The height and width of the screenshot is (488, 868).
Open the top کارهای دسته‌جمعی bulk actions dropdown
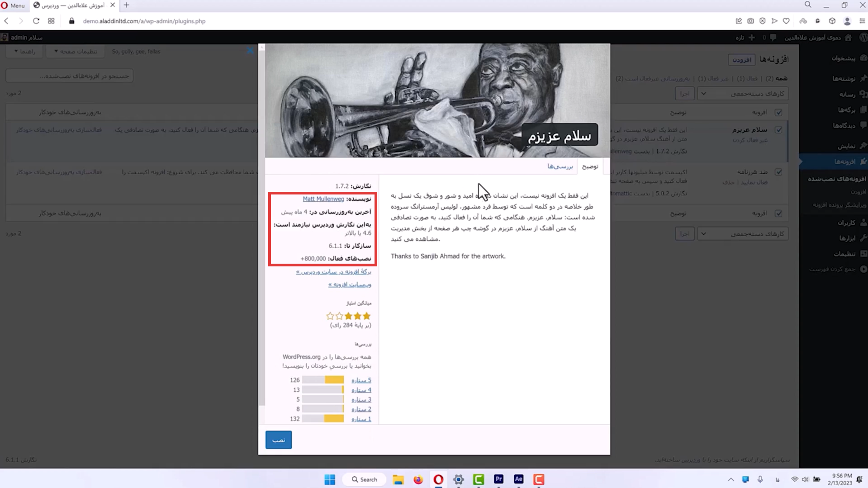743,94
